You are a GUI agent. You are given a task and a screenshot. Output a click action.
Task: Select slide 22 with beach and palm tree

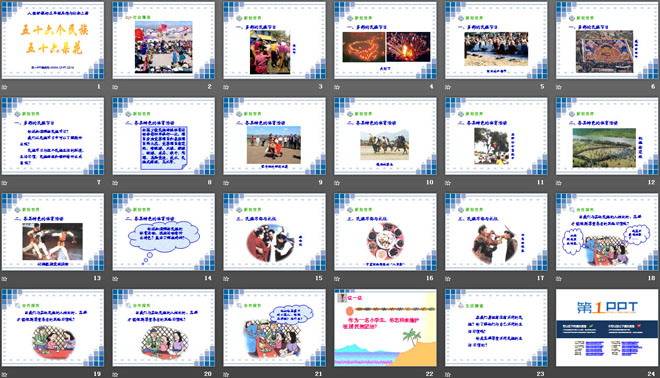[x=386, y=327]
